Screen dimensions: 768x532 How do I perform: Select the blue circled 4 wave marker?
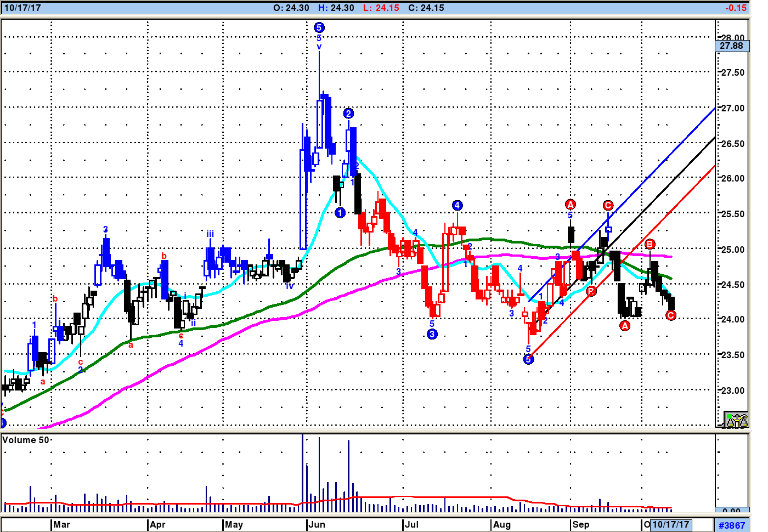tap(458, 206)
